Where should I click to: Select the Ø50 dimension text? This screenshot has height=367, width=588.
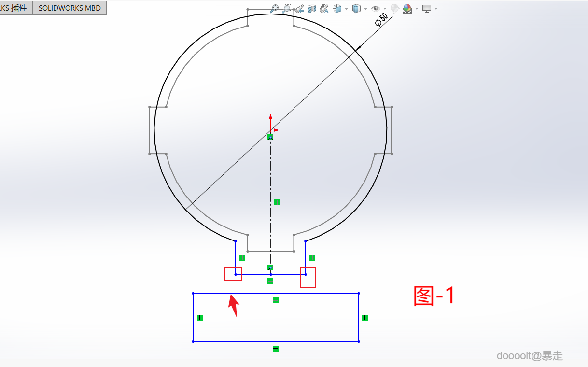381,20
